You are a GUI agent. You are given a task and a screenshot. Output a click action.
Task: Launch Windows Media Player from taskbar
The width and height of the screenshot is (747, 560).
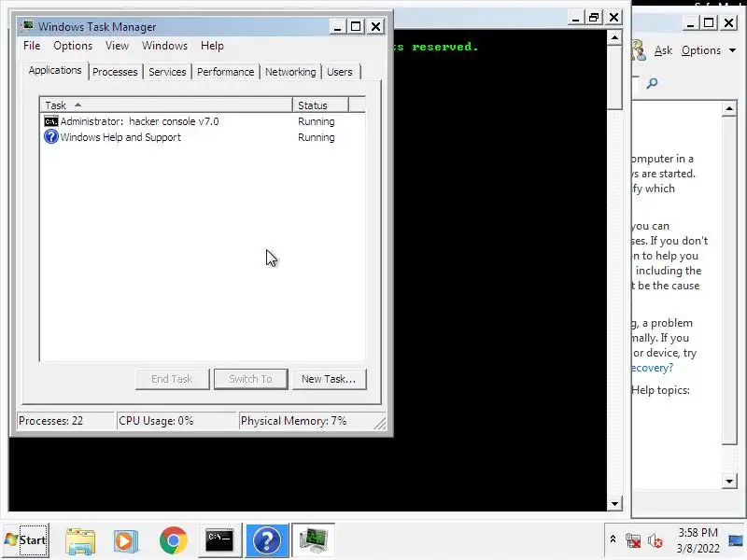tap(126, 540)
